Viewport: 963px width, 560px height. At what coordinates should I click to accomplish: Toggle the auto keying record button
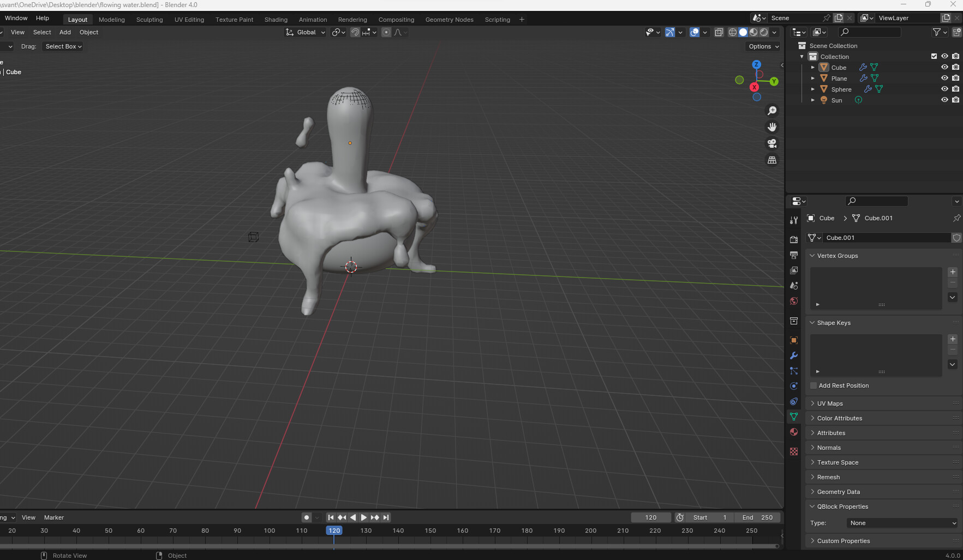(307, 517)
